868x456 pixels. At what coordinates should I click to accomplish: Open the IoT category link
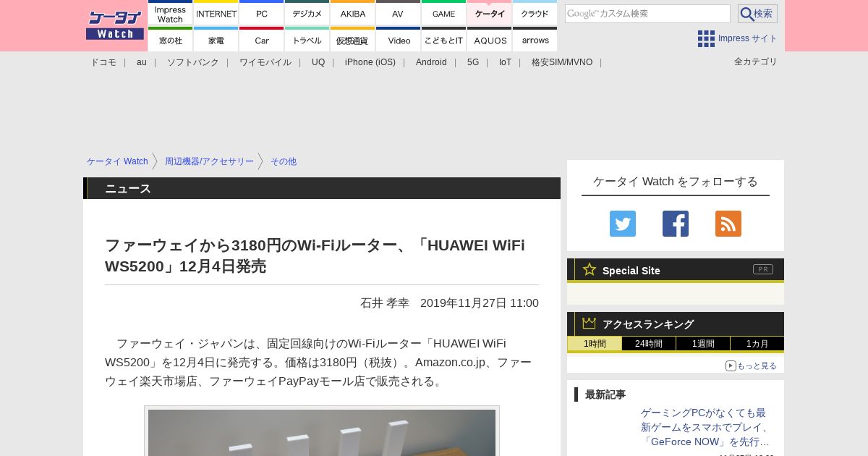point(505,62)
